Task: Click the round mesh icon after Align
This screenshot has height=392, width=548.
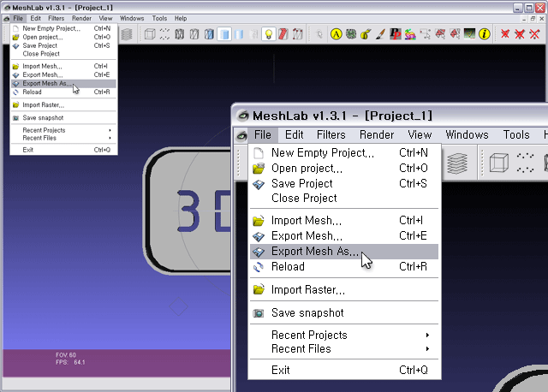Action: click(x=351, y=34)
